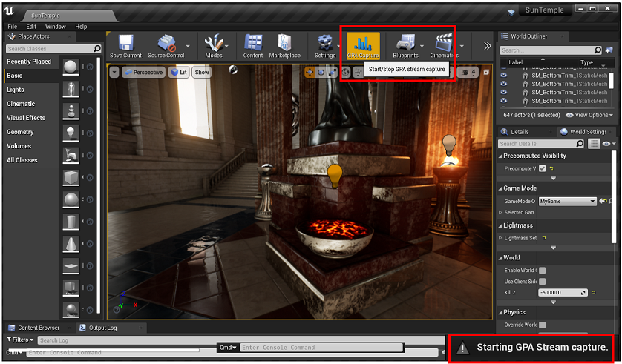Select the Visual Effects category

point(26,118)
